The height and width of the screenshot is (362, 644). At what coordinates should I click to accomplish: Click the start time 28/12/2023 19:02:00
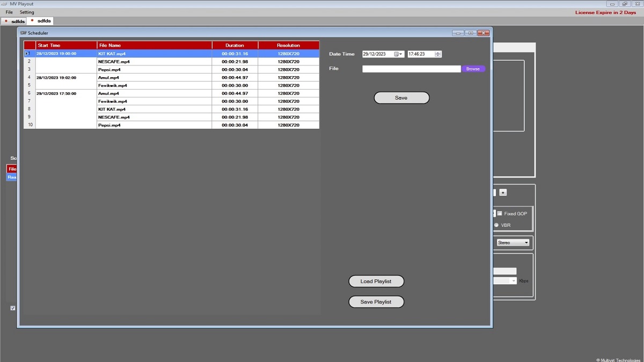coord(56,77)
